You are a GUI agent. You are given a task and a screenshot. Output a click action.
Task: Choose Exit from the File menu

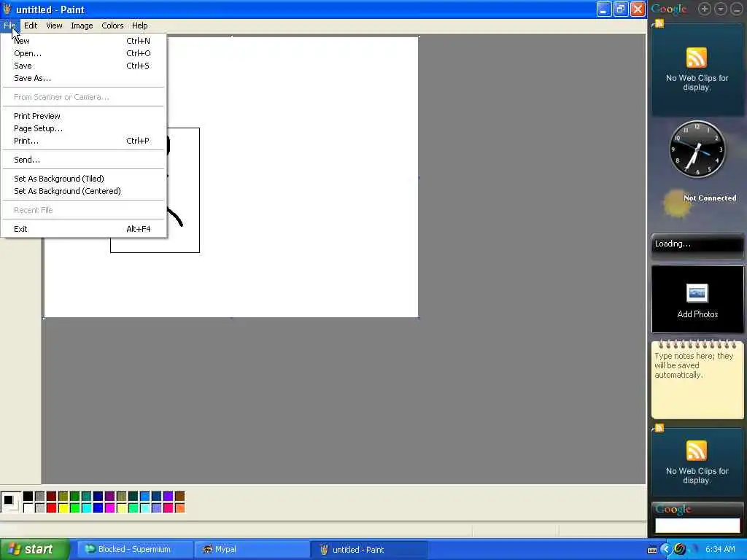coord(84,229)
